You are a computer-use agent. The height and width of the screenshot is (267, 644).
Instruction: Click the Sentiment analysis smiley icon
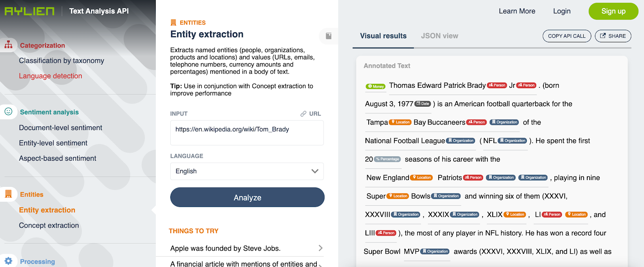tap(8, 112)
